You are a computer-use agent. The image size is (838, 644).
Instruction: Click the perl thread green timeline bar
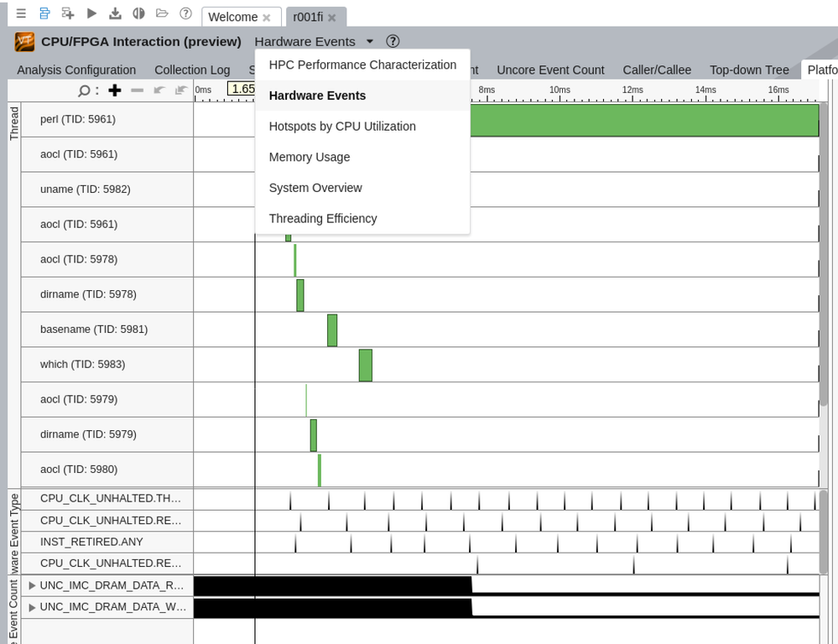click(643, 120)
